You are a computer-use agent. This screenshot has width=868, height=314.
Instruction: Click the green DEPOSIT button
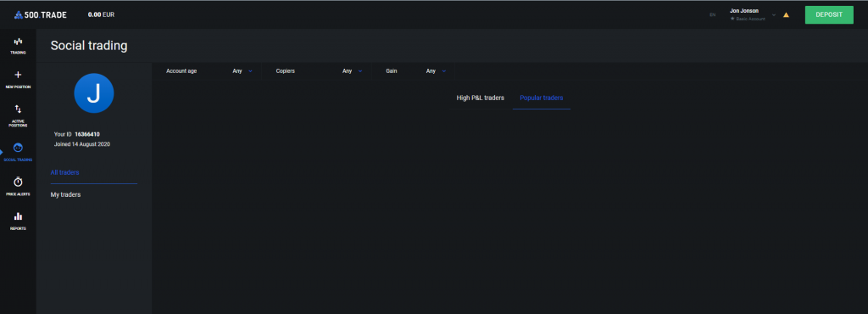[829, 15]
